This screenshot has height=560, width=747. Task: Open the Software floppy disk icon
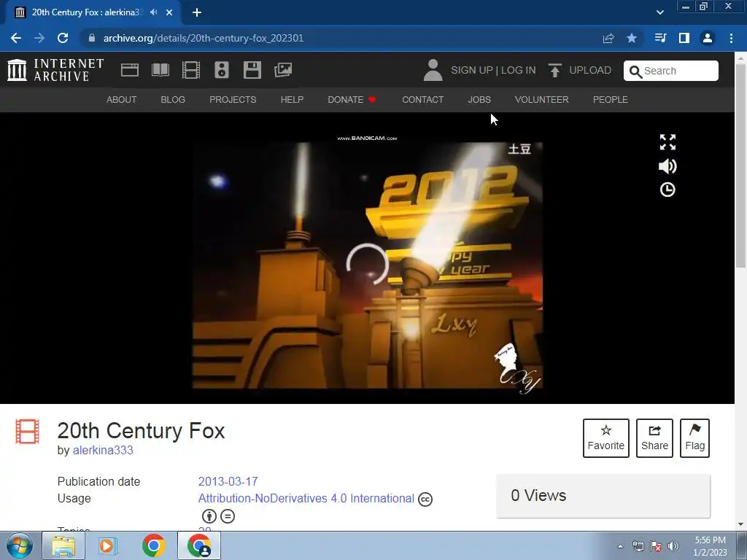point(252,70)
